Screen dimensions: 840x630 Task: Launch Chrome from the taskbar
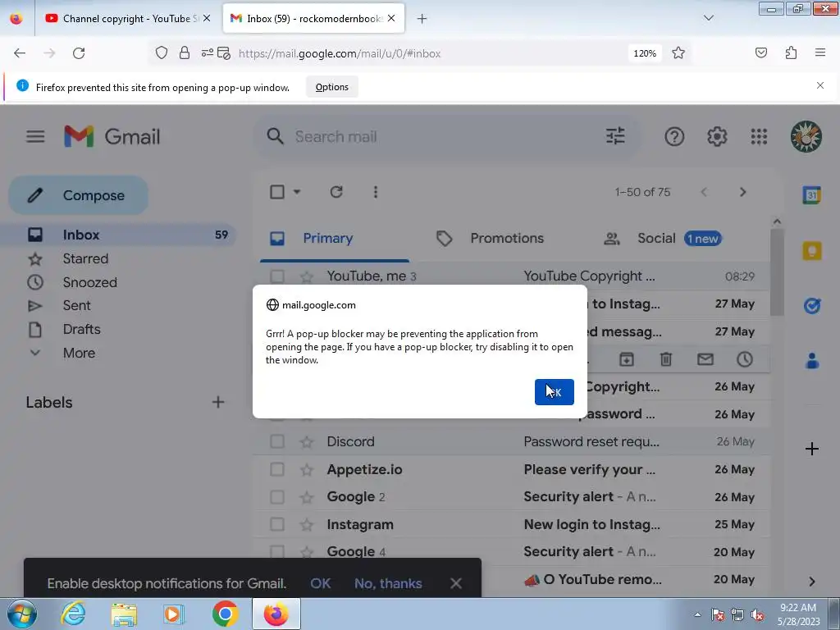point(226,614)
